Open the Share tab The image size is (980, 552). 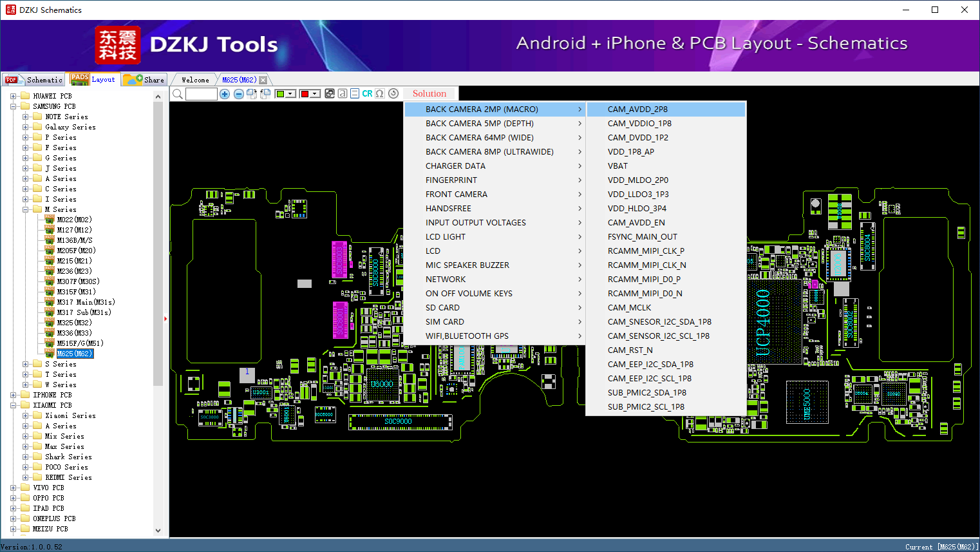(144, 80)
